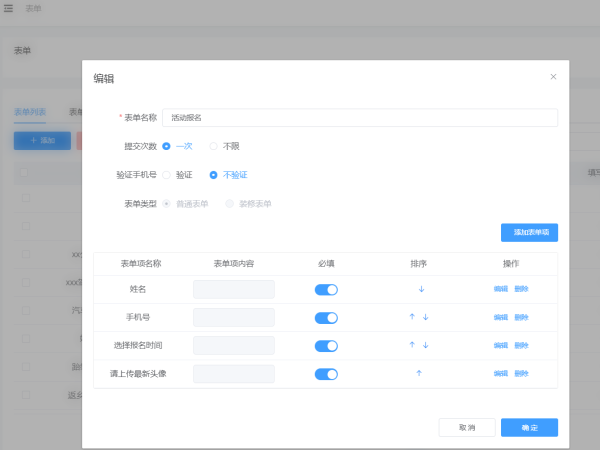This screenshot has height=450, width=600.
Task: Move the 手机号 row down with the arrow
Action: point(426,317)
